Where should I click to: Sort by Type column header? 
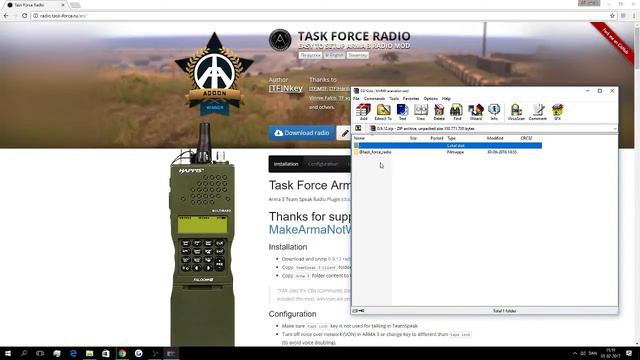451,138
